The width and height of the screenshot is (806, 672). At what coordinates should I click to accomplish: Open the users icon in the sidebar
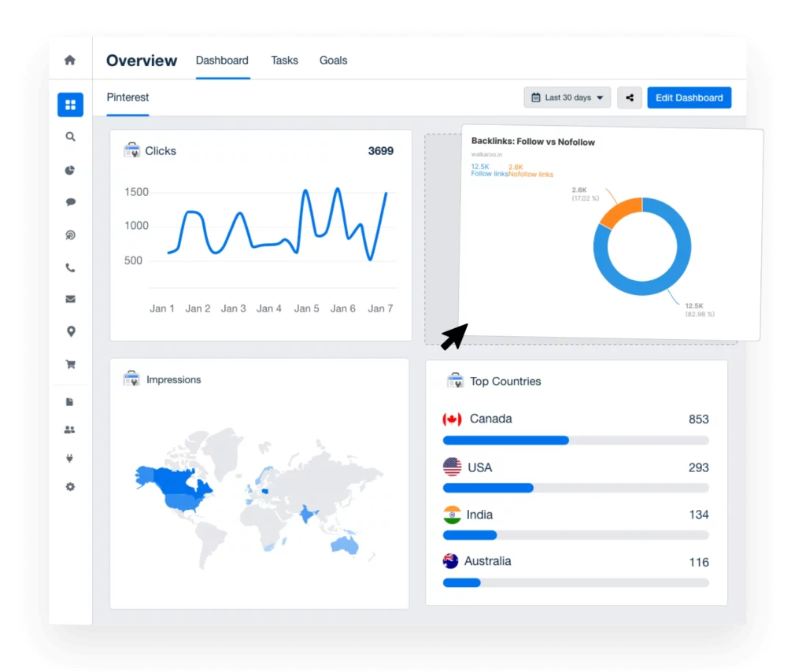coord(70,430)
